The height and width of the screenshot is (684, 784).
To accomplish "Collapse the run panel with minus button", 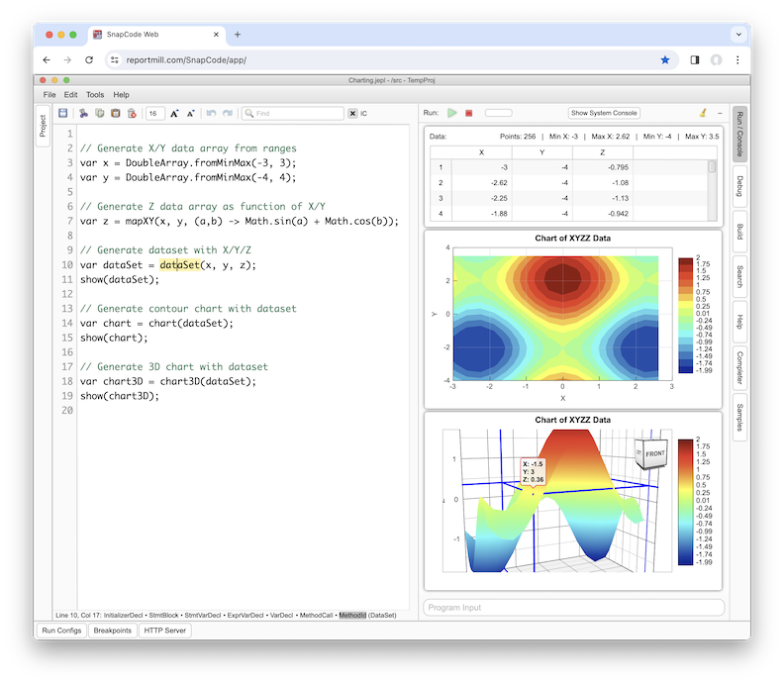I will [720, 114].
